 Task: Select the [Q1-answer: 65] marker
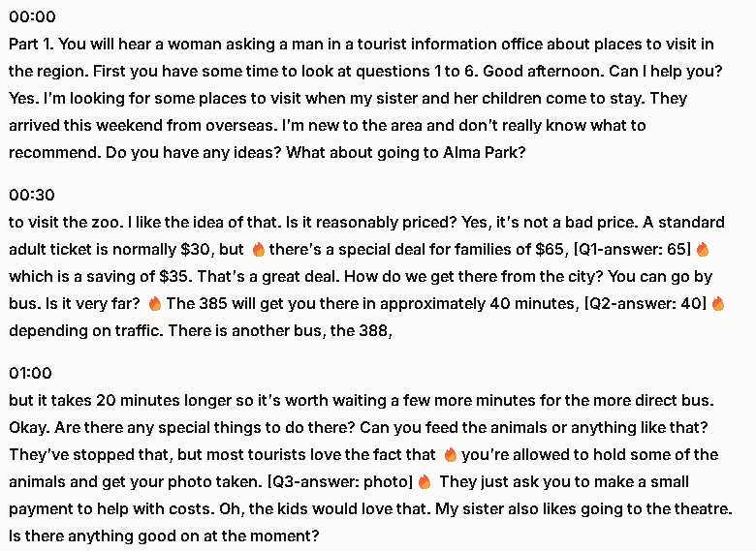coord(638,250)
